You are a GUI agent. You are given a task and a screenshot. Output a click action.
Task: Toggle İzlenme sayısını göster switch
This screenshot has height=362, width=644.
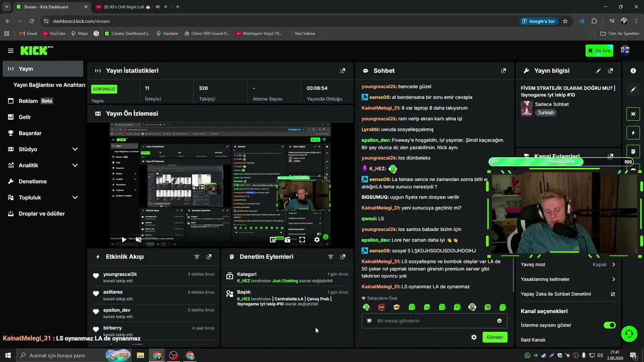610,325
